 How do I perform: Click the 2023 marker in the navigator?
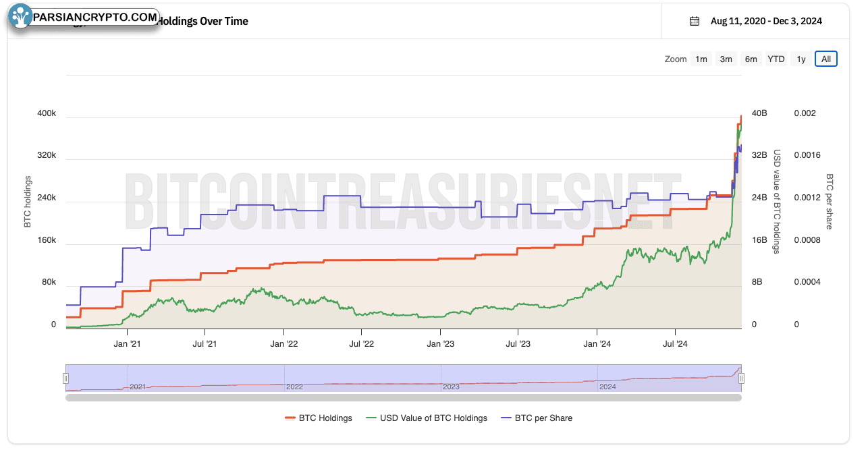(450, 387)
